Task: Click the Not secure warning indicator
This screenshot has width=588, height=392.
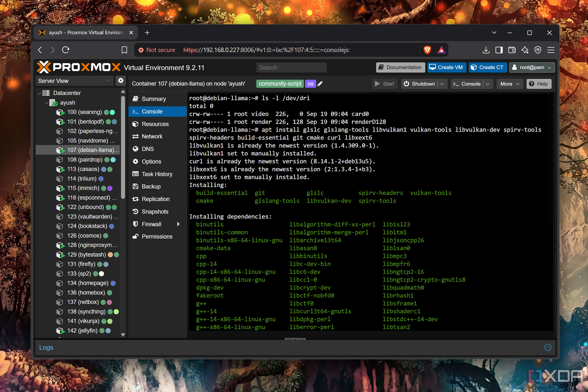Action: [x=157, y=50]
